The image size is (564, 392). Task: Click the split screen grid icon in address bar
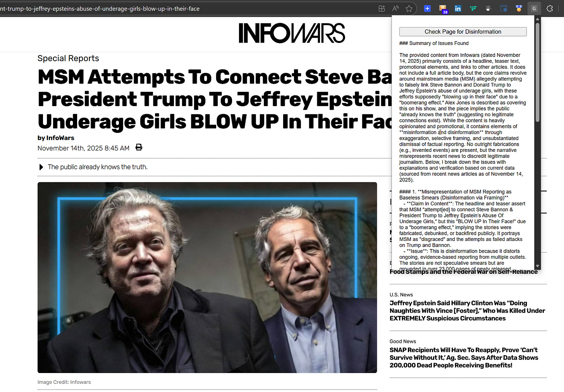click(x=382, y=9)
